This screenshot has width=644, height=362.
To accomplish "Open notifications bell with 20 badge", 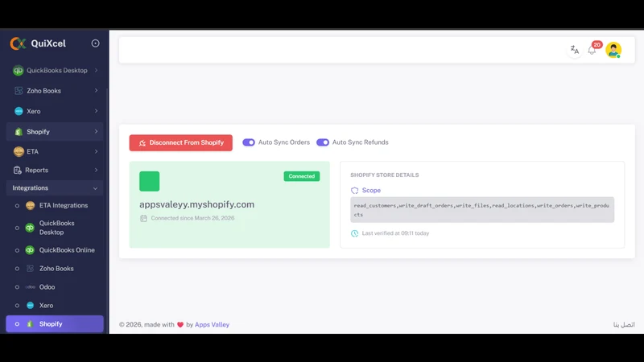I will (x=592, y=49).
